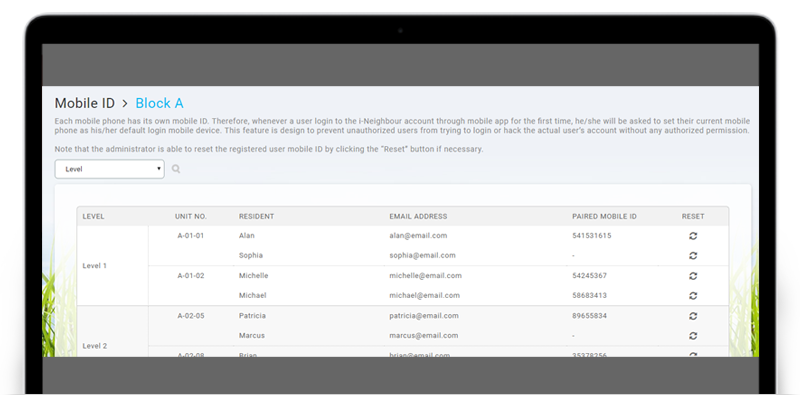Viewport: 800px width, 395px height.
Task: Select unit A-01-02 cell
Action: [x=191, y=276]
